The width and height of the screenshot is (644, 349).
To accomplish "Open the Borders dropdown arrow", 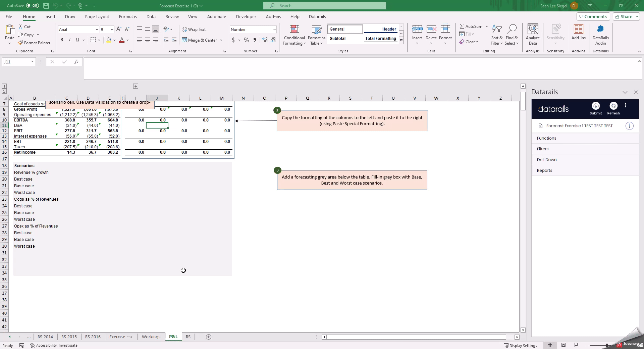I will point(99,40).
